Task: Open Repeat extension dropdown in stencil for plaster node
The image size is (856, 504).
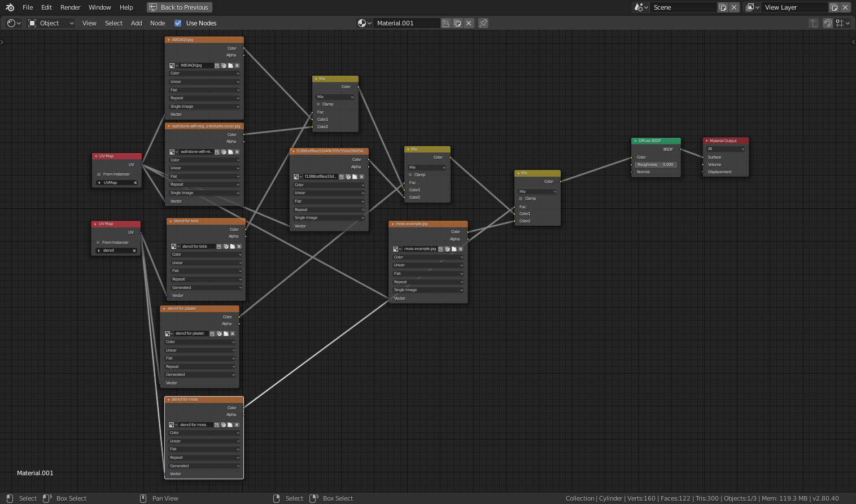Action: [200, 367]
